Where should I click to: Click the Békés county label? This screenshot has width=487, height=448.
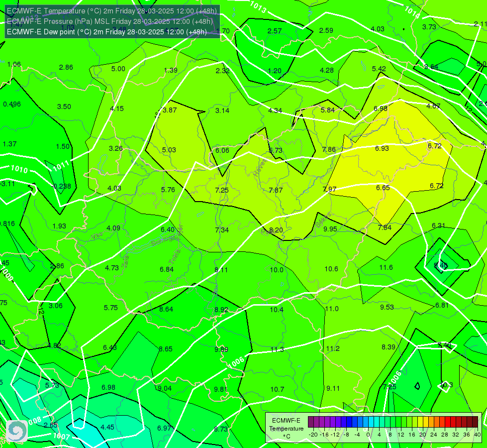point(323,220)
